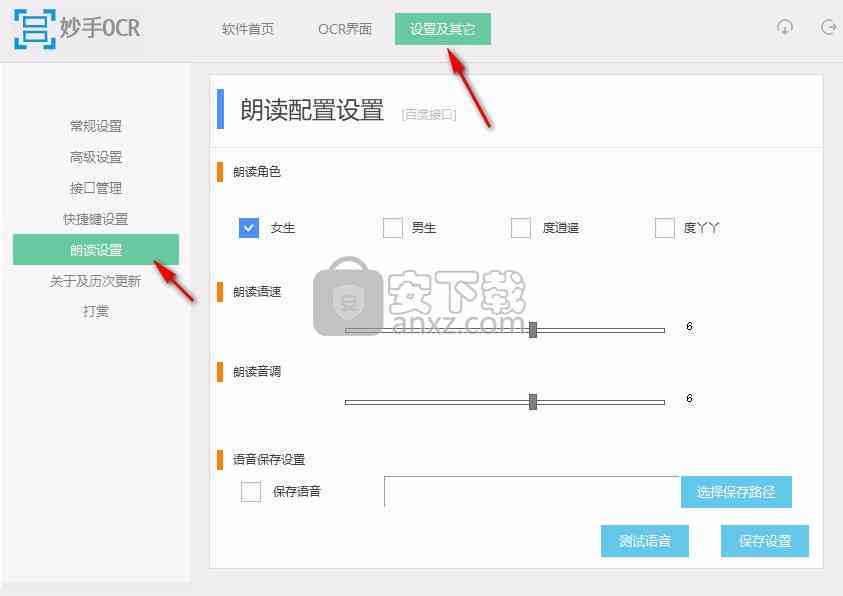Select 朗读设置 in the sidebar
Viewport: 843px width, 596px height.
point(96,250)
